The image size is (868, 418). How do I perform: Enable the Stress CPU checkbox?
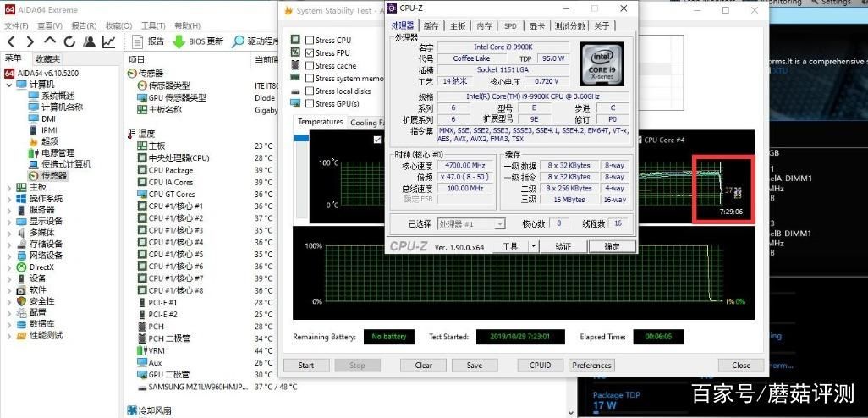310,40
